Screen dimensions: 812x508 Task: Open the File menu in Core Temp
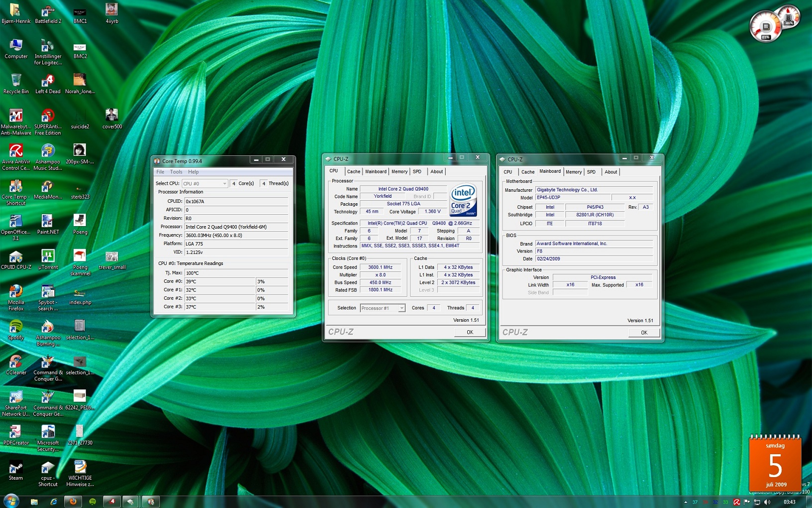pyautogui.click(x=160, y=172)
